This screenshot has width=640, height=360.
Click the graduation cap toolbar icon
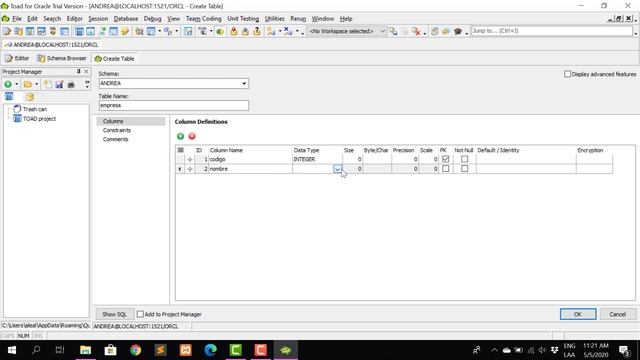click(458, 31)
